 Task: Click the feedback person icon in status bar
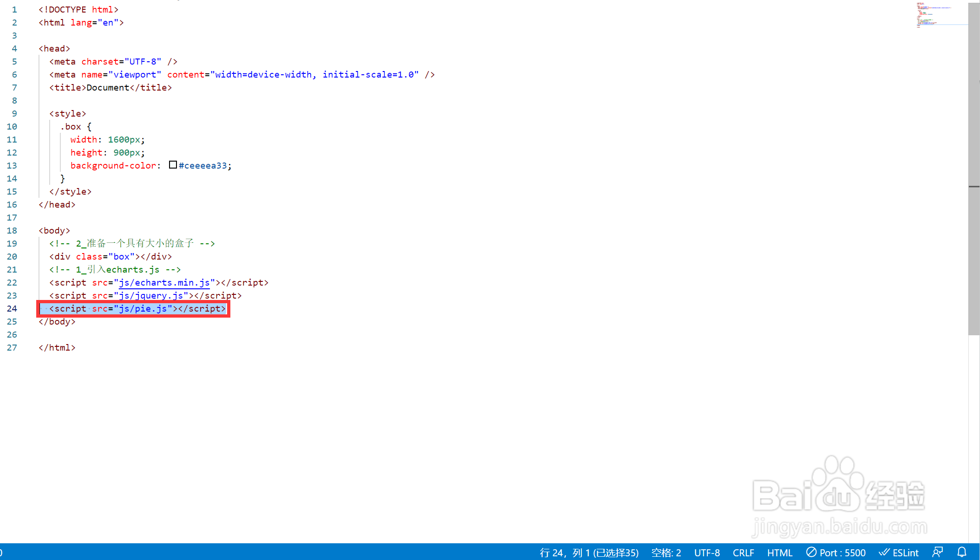pos(937,552)
